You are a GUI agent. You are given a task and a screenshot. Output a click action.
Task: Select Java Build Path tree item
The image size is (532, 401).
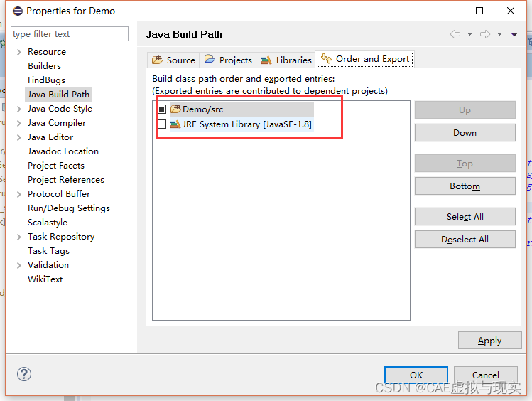tap(58, 95)
